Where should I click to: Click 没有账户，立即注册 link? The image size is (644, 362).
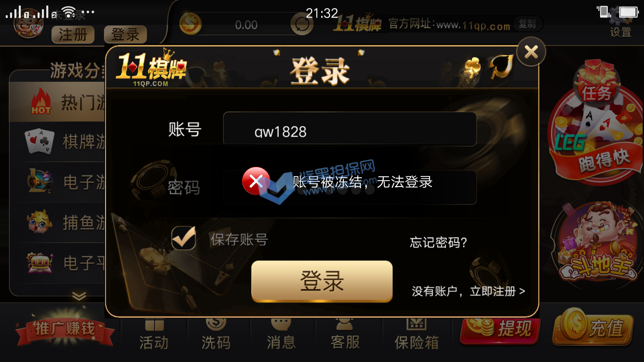click(x=468, y=291)
